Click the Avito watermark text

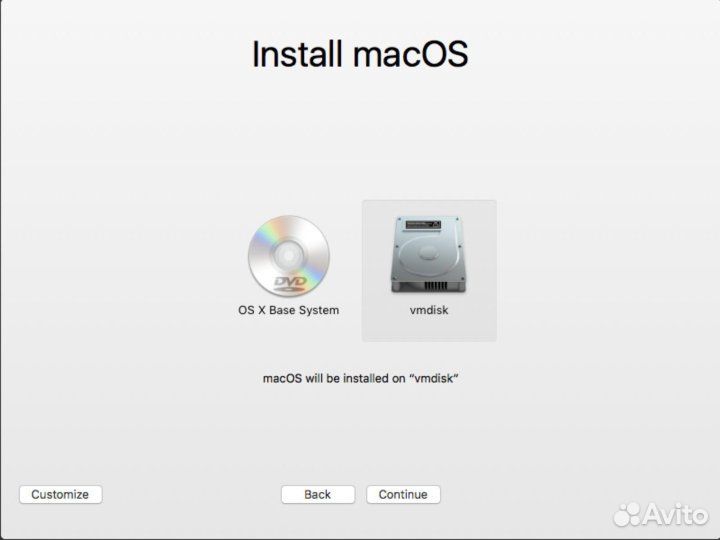pyautogui.click(x=675, y=514)
